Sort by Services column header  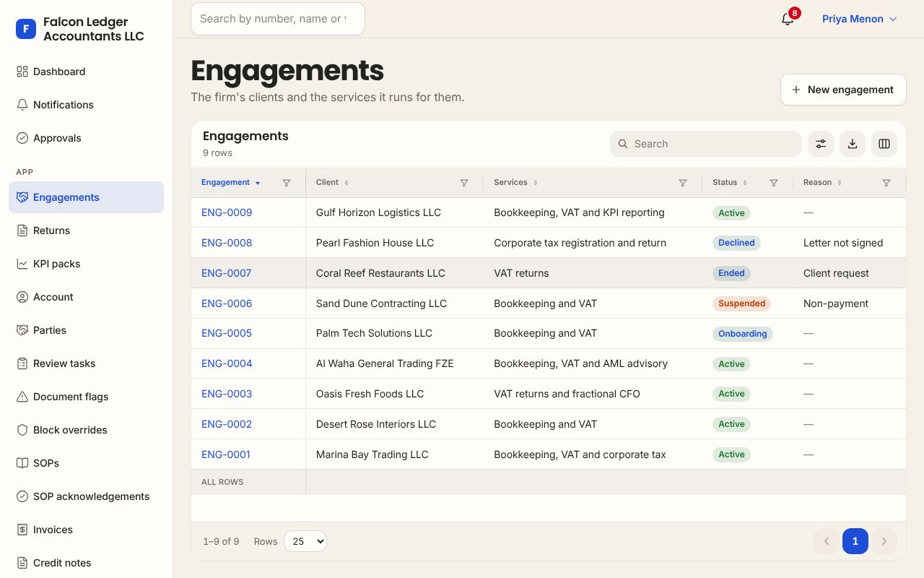click(x=516, y=183)
